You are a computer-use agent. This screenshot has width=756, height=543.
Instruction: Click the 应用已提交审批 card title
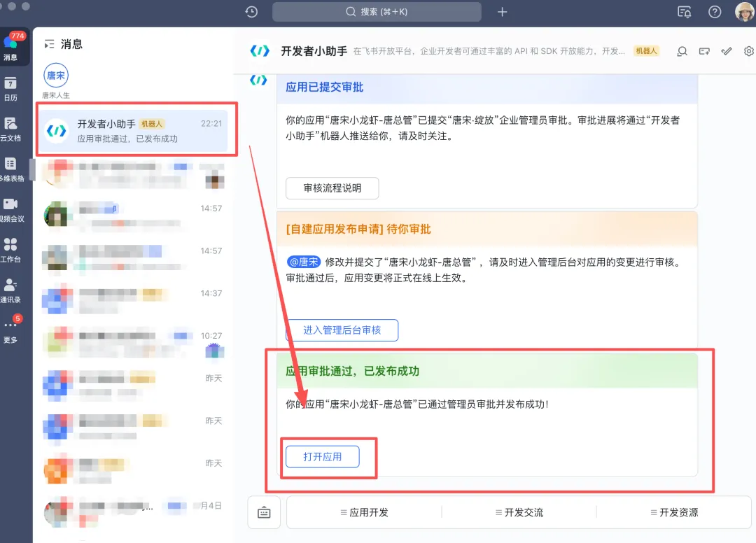325,87
